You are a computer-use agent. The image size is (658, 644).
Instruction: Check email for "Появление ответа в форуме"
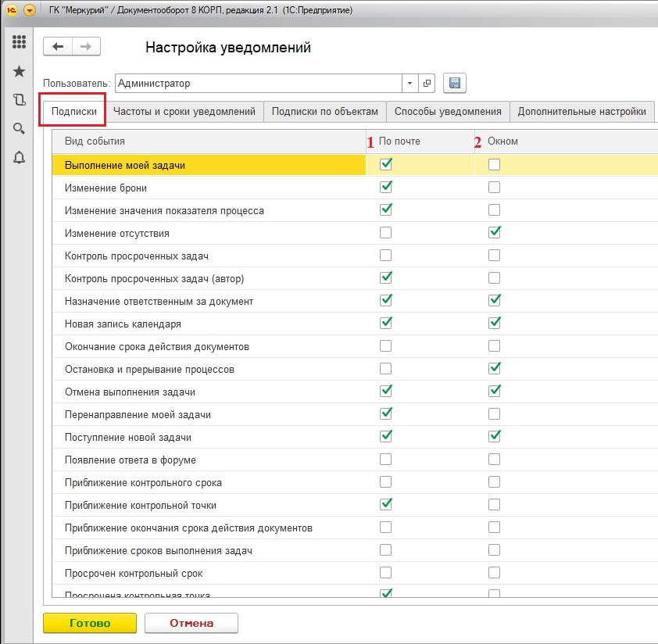(x=385, y=460)
